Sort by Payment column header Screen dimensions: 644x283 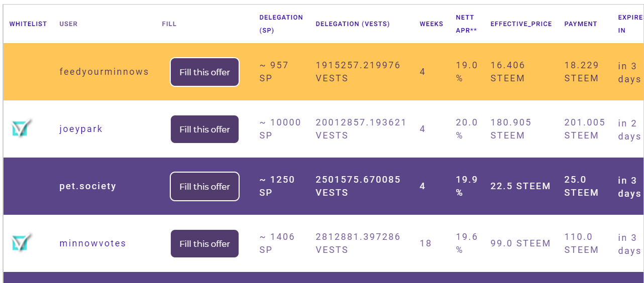[581, 24]
